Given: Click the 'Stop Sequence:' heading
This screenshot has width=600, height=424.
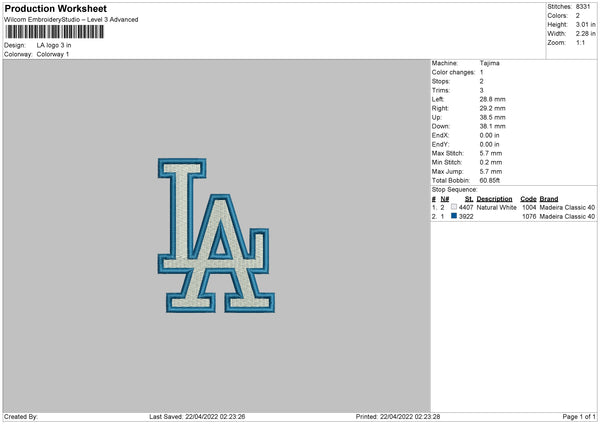Looking at the screenshot, I should (x=455, y=190).
